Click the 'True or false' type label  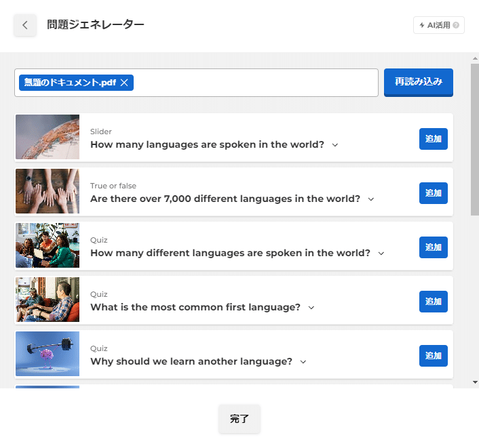(x=113, y=186)
